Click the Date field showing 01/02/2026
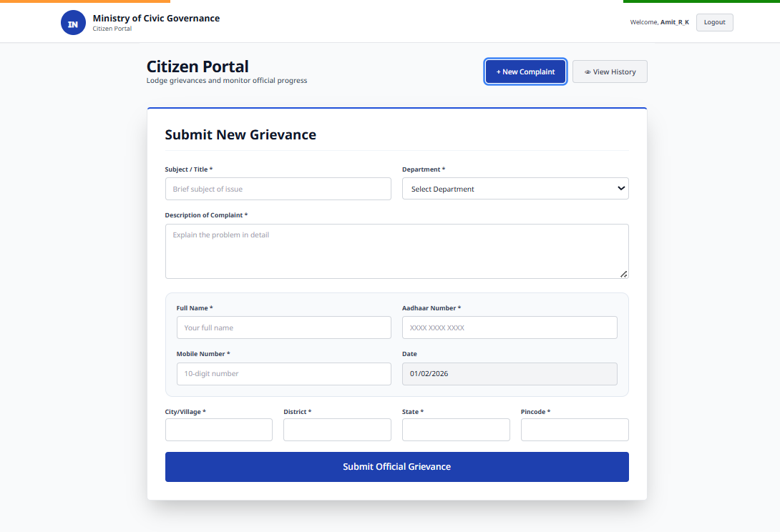The height and width of the screenshot is (532, 780). tap(510, 373)
